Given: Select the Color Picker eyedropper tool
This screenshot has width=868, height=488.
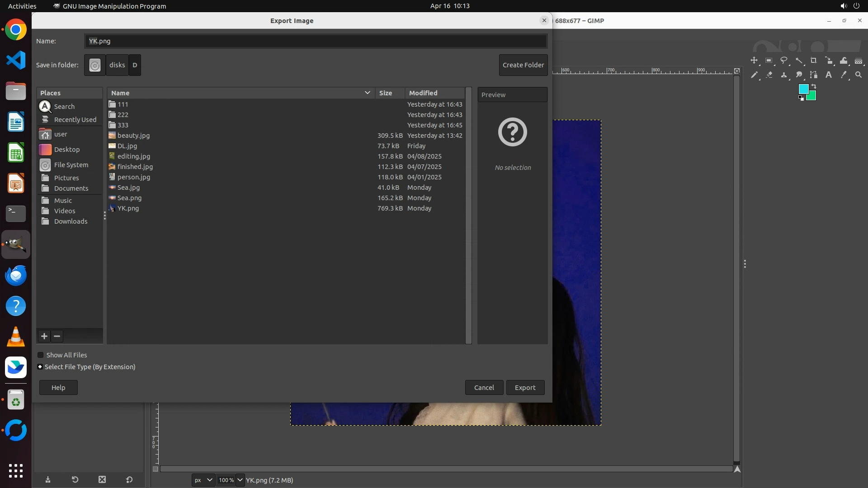Looking at the screenshot, I should 844,75.
